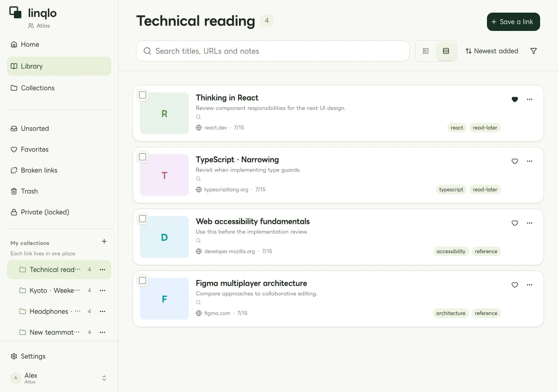The height and width of the screenshot is (392, 558).
Task: Switch to compact list view icon
Action: click(426, 51)
